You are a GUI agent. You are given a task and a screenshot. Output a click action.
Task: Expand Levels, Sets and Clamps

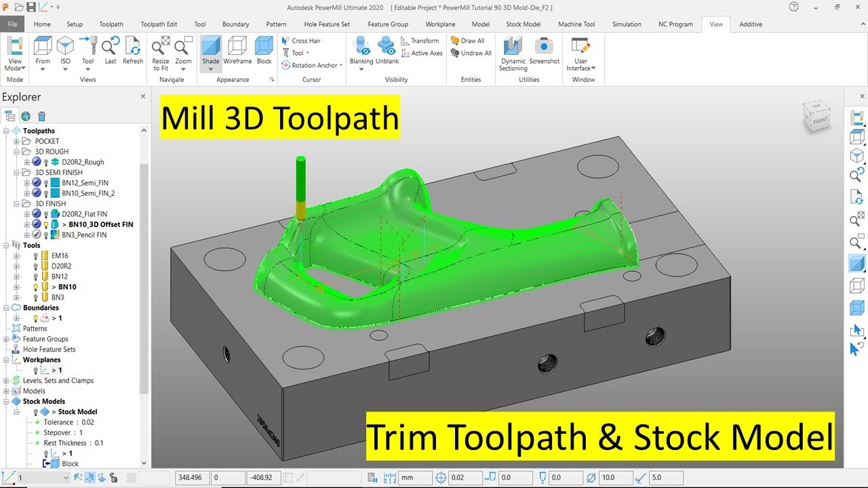click(6, 380)
